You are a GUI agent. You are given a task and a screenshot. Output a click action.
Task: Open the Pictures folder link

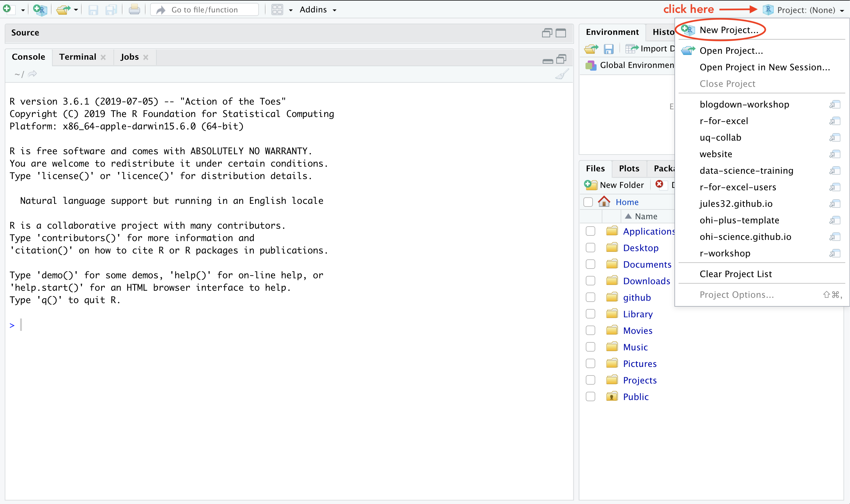[x=640, y=364]
